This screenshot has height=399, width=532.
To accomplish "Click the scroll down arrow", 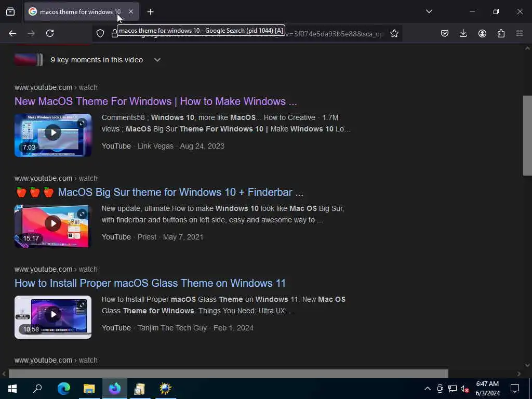I will coord(527,365).
